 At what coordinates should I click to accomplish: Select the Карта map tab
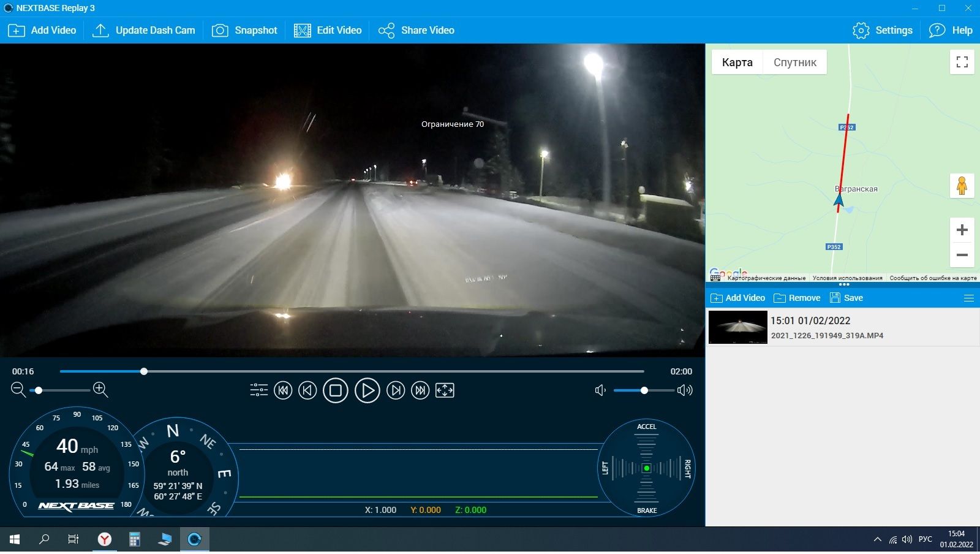click(737, 63)
